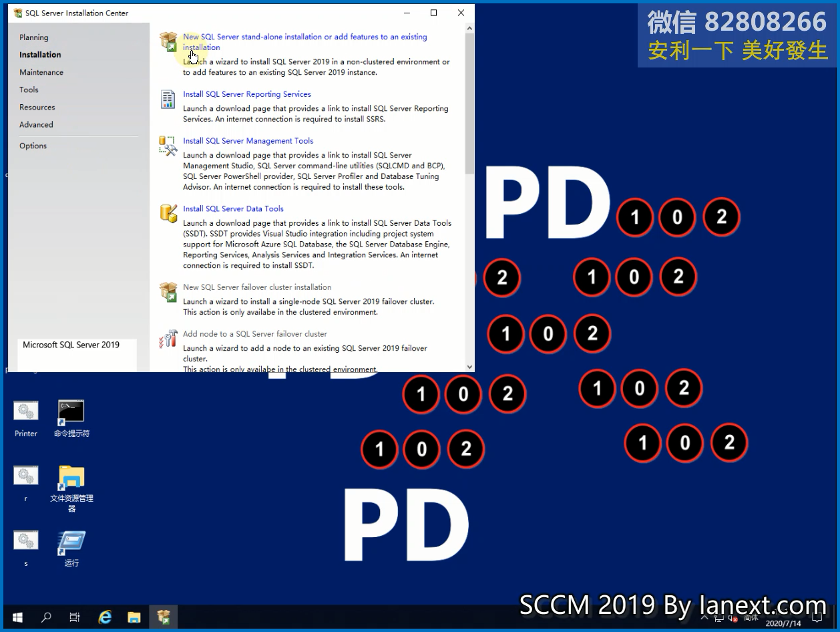The height and width of the screenshot is (632, 840).
Task: Open the notification center icon
Action: click(x=817, y=618)
